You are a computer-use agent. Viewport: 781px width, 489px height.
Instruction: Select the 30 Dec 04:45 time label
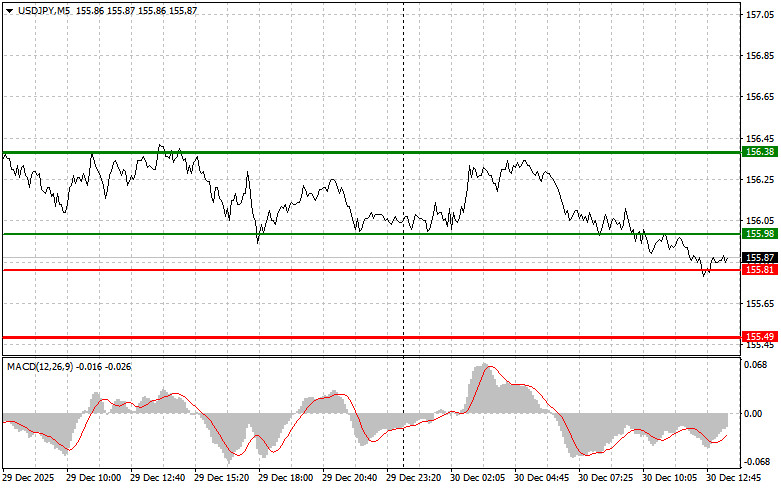(541, 478)
